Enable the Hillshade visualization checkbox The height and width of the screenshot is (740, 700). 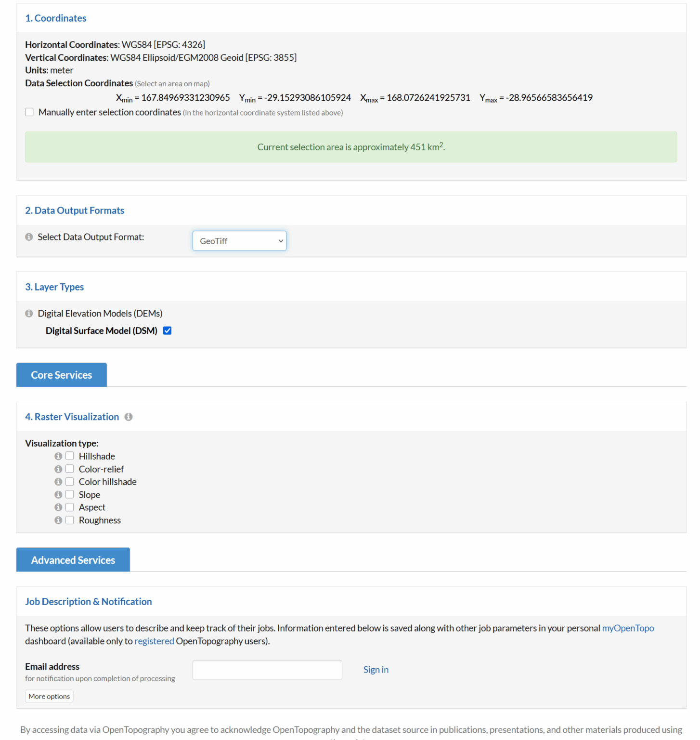pos(70,456)
